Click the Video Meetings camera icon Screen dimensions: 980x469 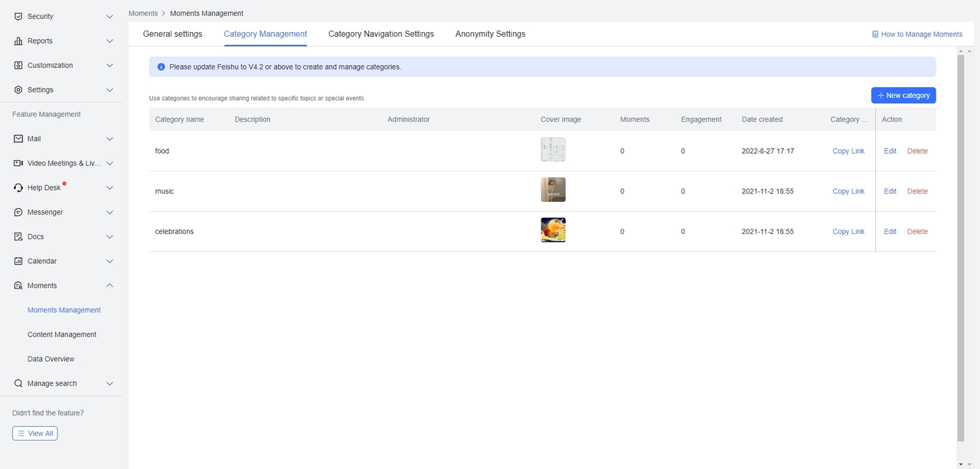coord(18,163)
